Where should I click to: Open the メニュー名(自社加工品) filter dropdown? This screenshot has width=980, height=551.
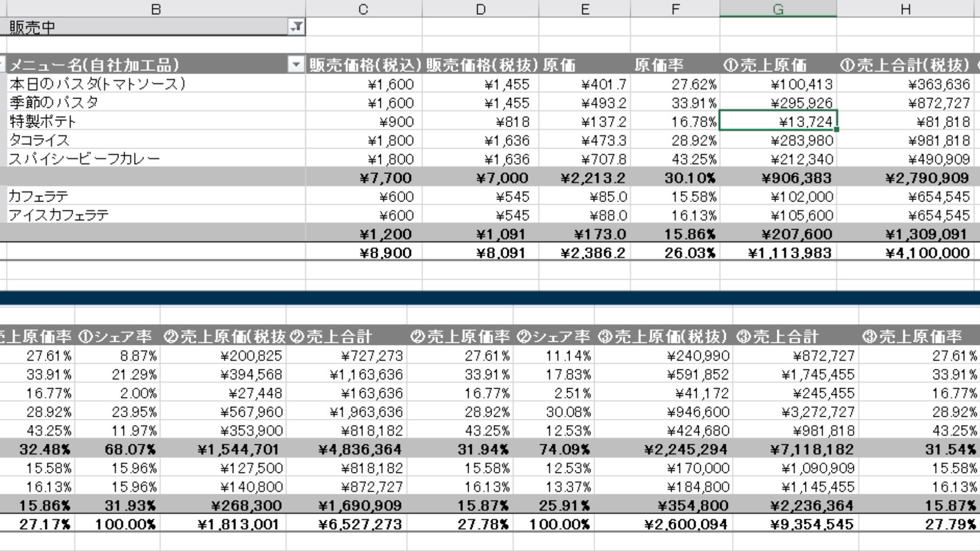click(x=296, y=65)
